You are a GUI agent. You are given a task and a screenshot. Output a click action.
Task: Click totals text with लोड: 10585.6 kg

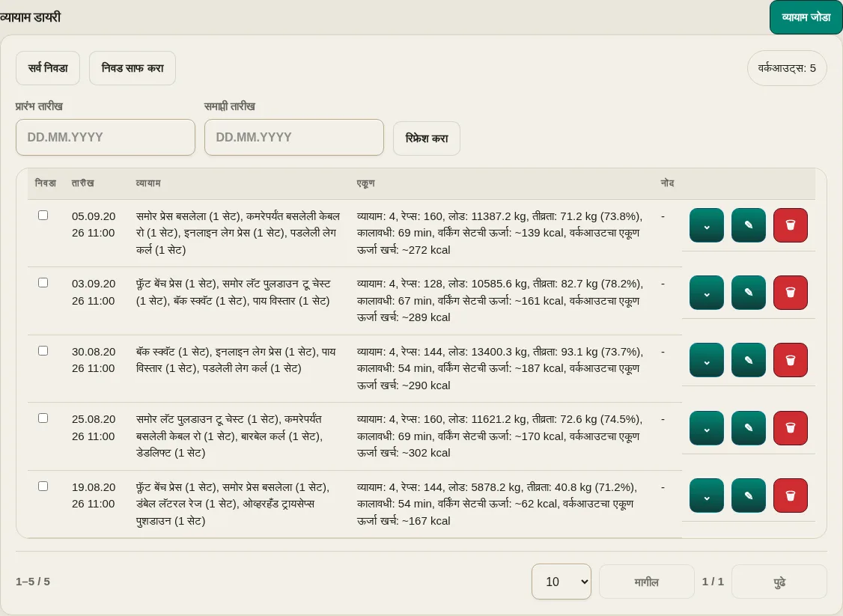tap(499, 300)
